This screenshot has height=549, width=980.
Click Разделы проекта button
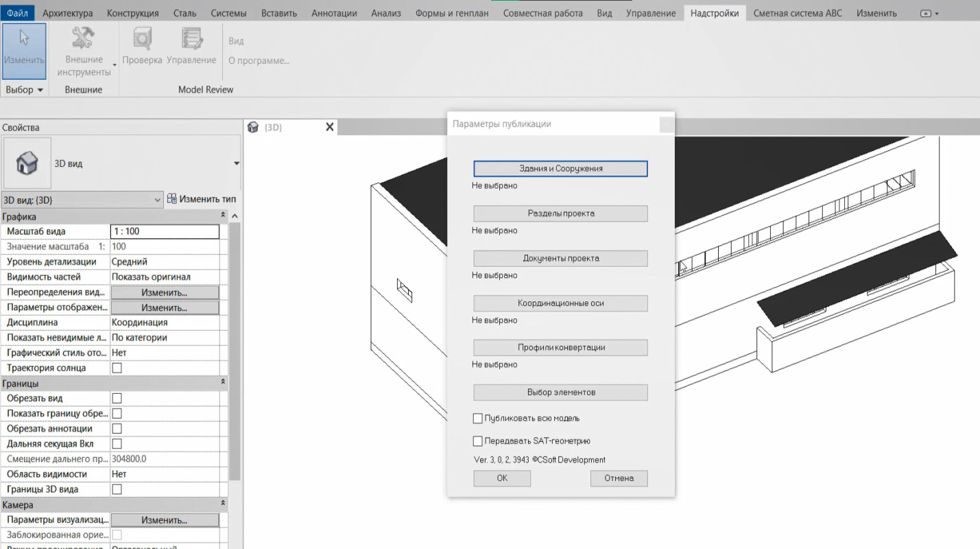(560, 213)
